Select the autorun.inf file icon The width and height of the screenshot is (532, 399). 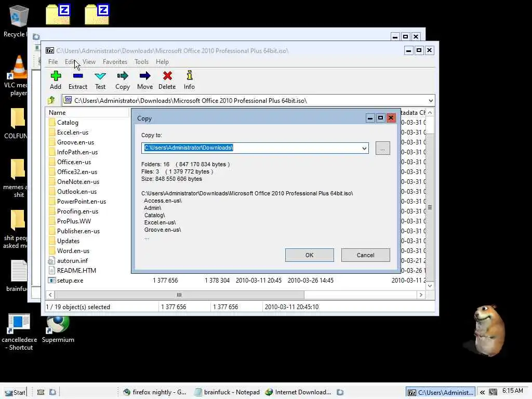pos(51,261)
